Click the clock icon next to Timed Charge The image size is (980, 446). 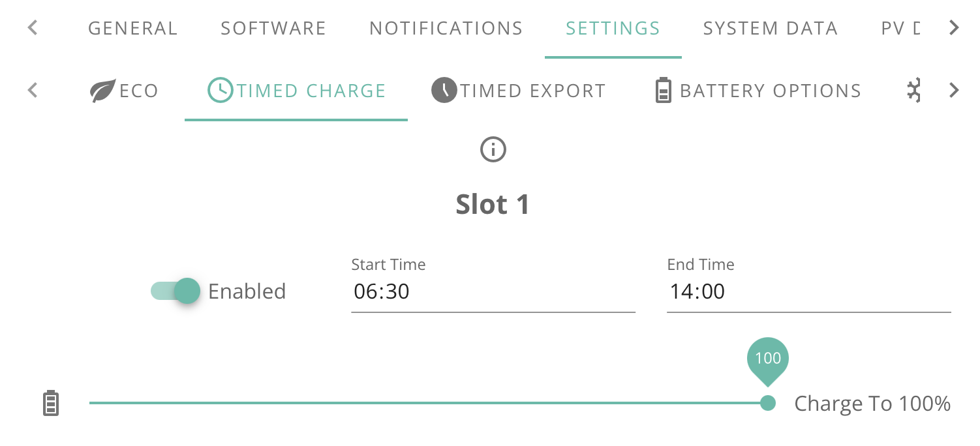pos(220,90)
